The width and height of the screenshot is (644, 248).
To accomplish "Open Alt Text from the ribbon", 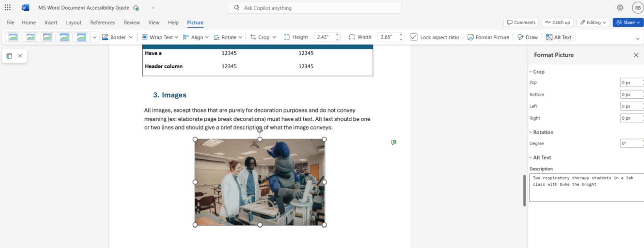I will (559, 37).
